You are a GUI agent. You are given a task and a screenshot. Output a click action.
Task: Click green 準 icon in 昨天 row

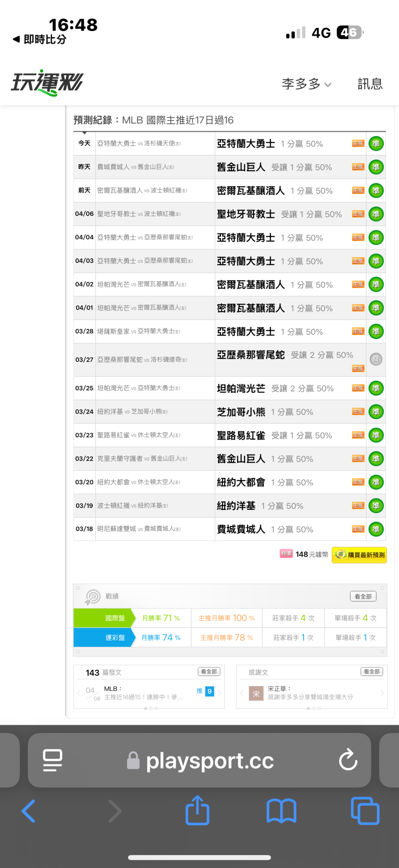click(376, 167)
